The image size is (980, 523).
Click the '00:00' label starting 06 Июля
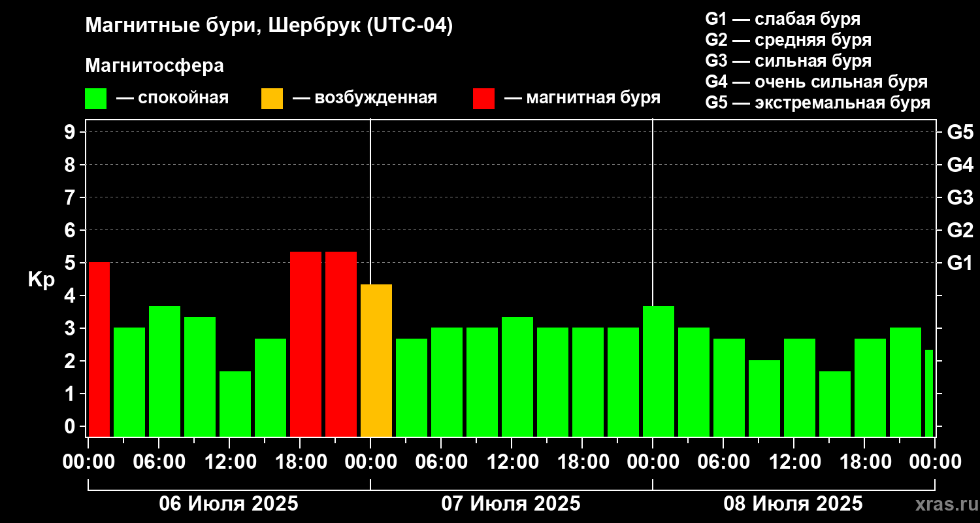88,462
